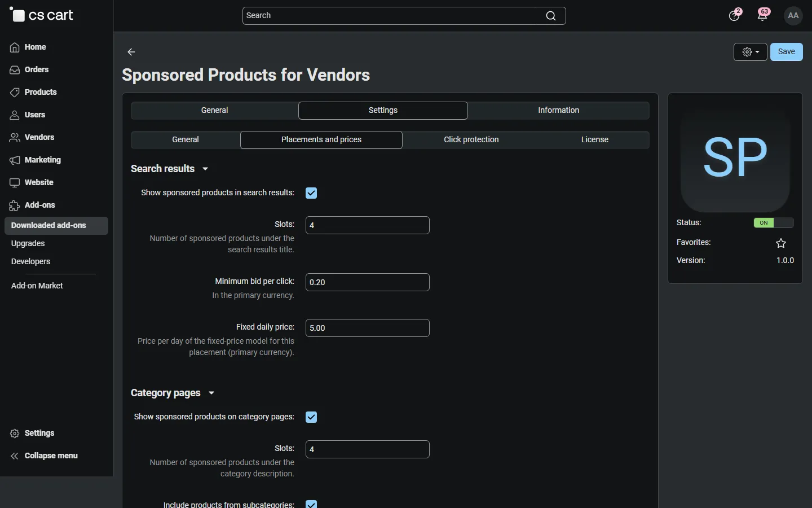The image size is (812, 508).
Task: Go back using the arrow icon
Action: 131,52
